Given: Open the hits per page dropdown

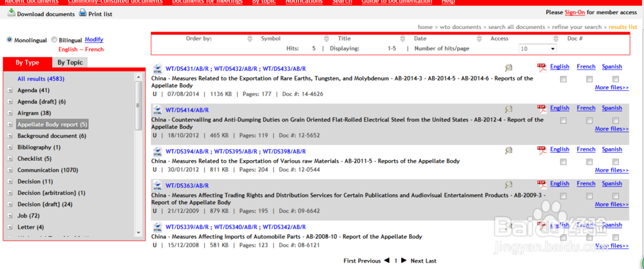Looking at the screenshot, I should tap(538, 49).
